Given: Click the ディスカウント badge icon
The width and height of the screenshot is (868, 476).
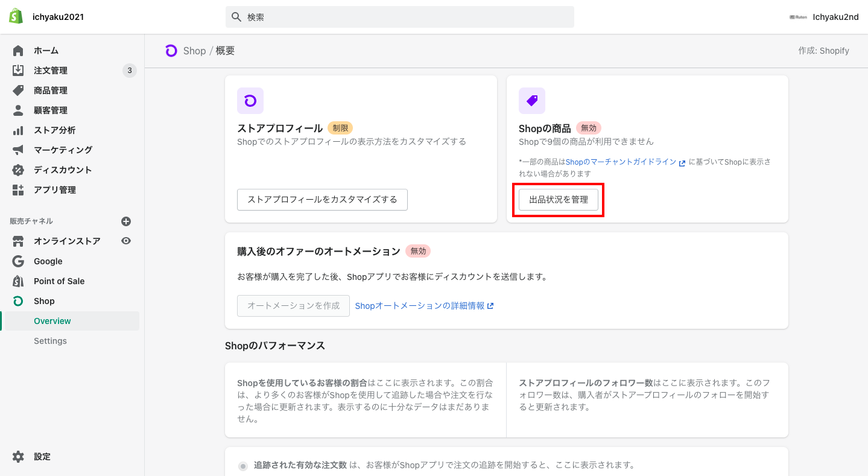Looking at the screenshot, I should point(18,170).
